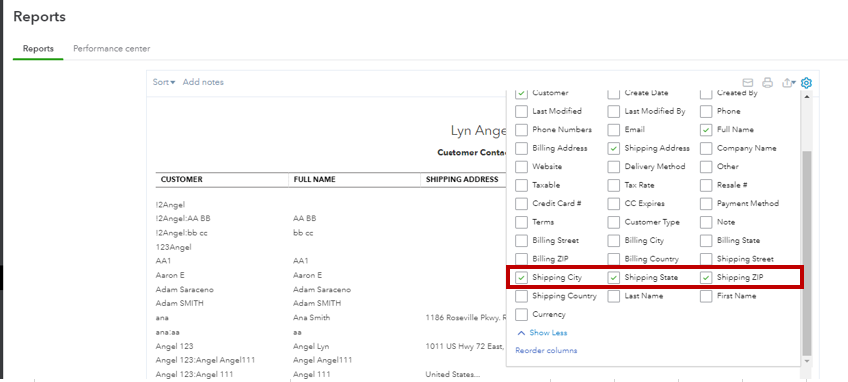Click the scrollbar up arrow
Screen dimensions: 848x382
point(807,97)
